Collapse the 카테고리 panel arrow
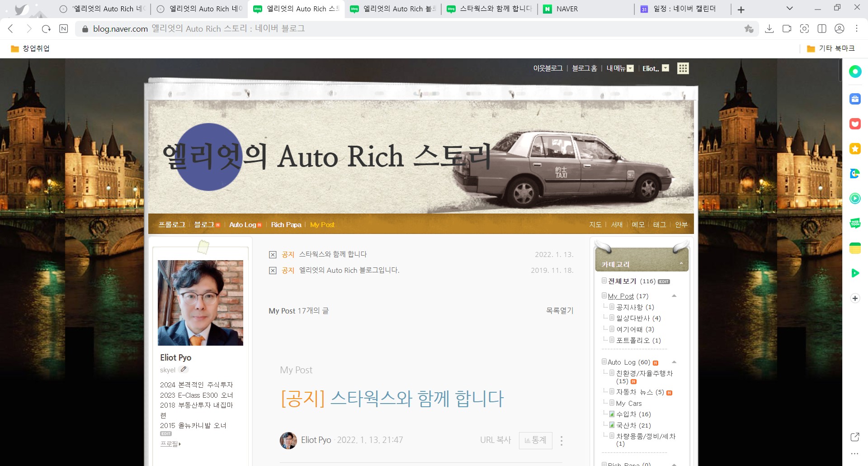 coord(681,263)
